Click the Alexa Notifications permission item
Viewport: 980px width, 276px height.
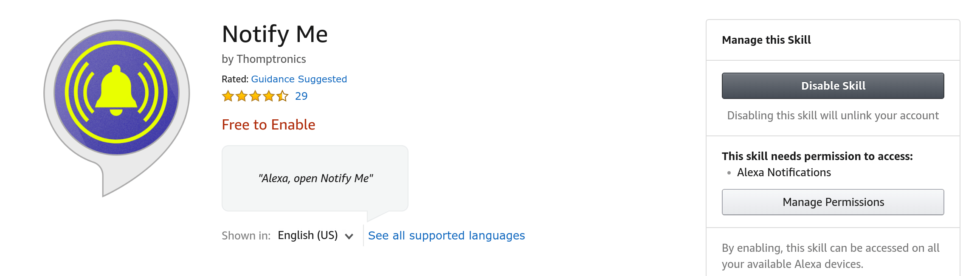click(x=784, y=172)
